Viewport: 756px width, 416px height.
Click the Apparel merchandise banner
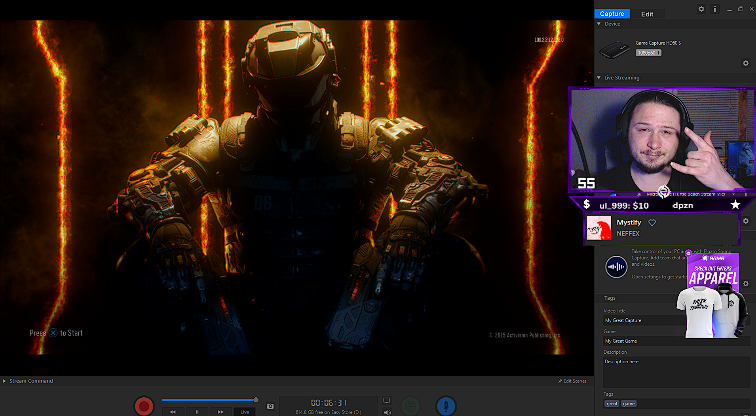(713, 295)
